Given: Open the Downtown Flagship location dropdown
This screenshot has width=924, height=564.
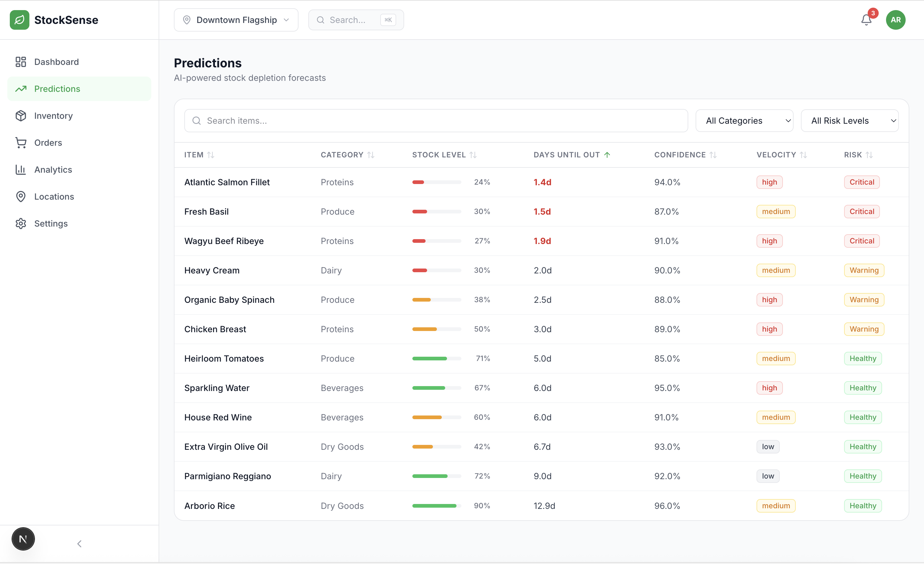Looking at the screenshot, I should point(236,20).
